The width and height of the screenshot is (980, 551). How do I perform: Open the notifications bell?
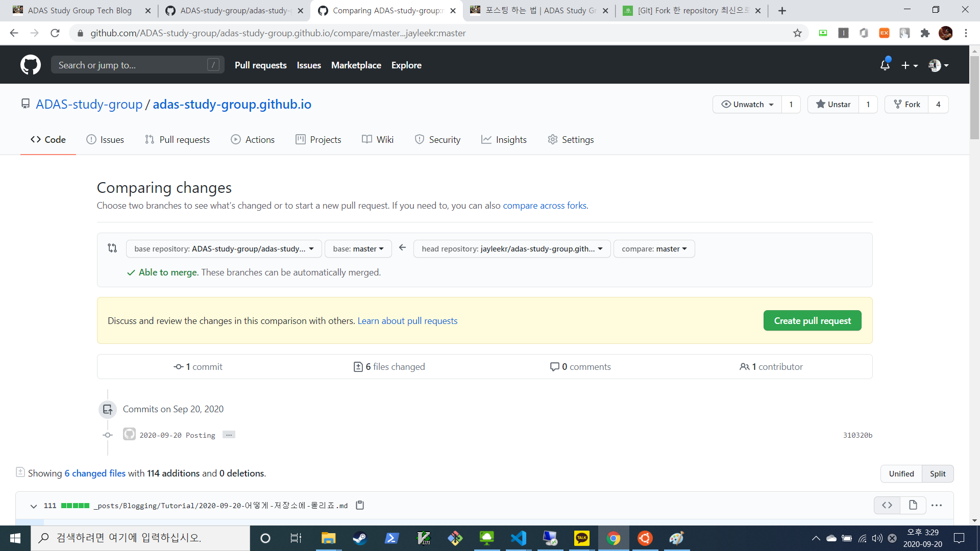(885, 65)
